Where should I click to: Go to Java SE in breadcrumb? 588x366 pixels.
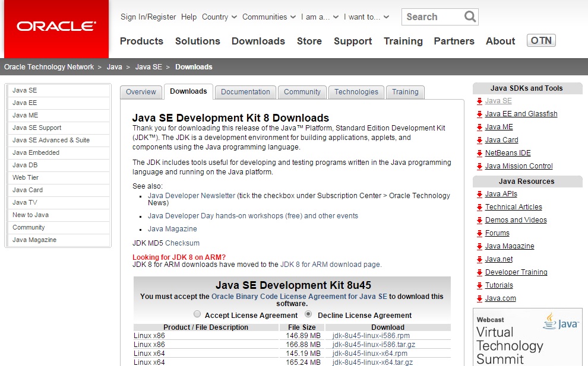tap(148, 67)
